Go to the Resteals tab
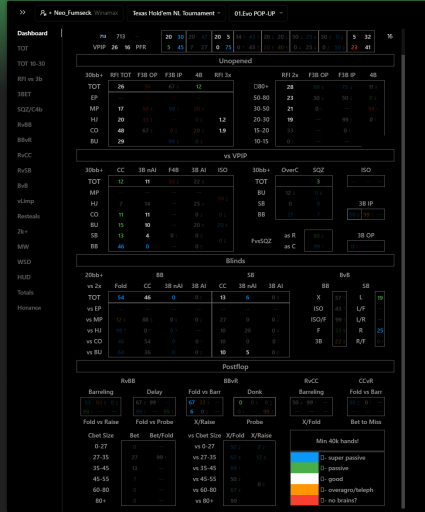 click(x=29, y=216)
